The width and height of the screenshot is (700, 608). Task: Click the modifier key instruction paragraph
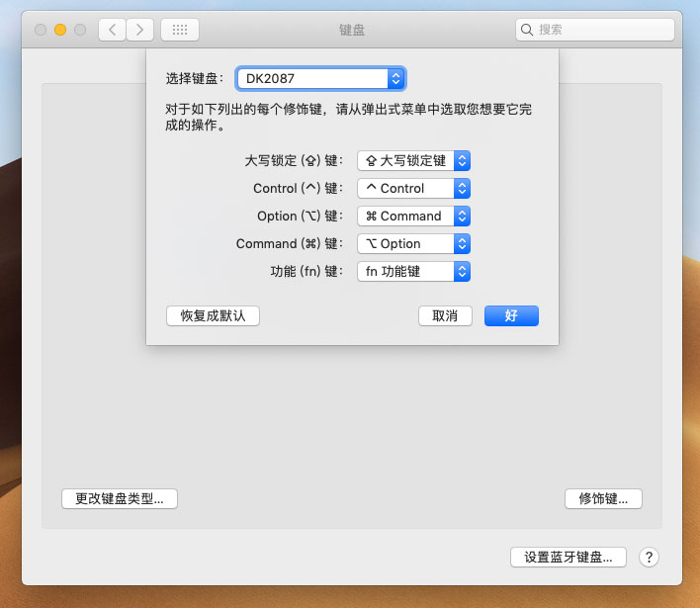click(x=348, y=117)
